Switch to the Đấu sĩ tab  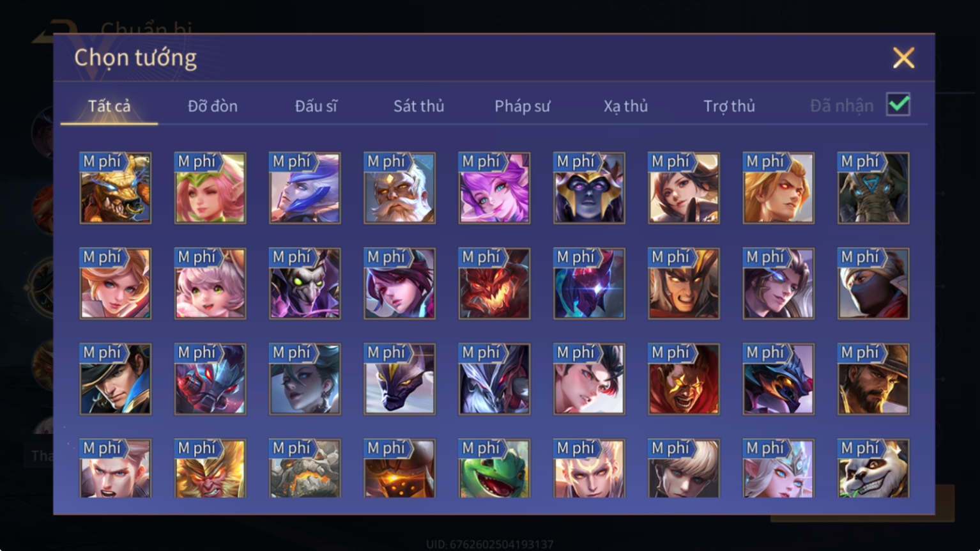point(316,106)
